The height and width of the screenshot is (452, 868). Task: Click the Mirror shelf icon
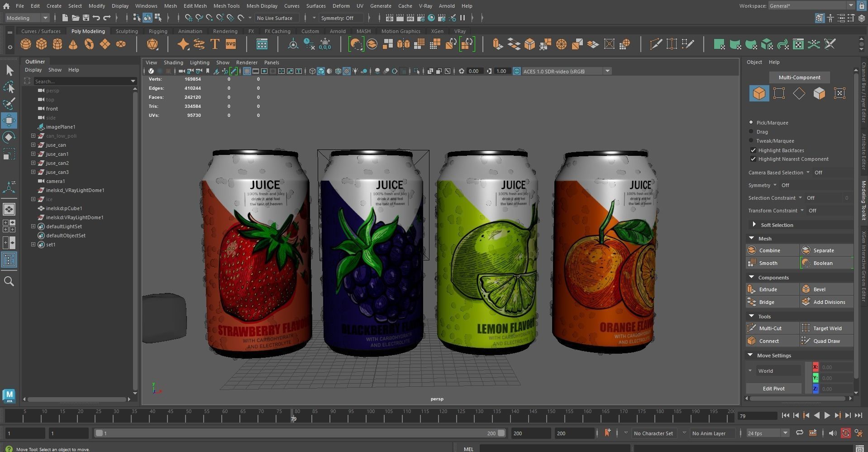tap(403, 44)
